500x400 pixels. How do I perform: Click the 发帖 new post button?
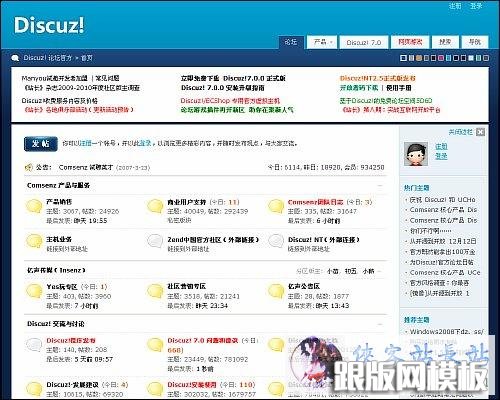[x=41, y=144]
